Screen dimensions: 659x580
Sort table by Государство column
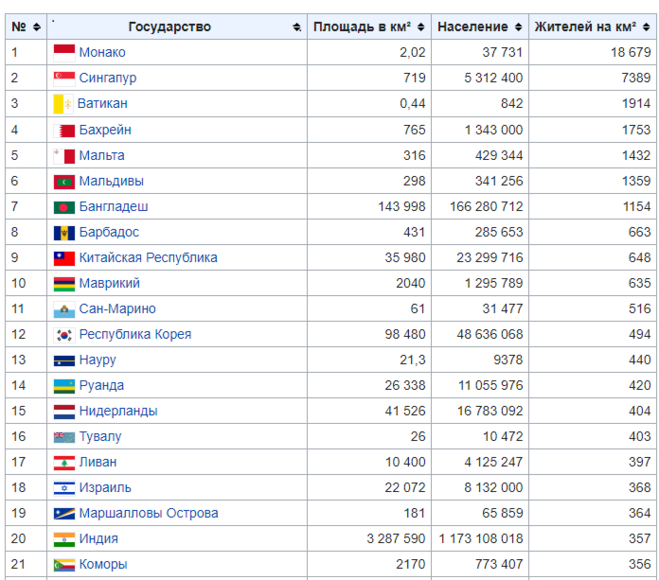click(177, 27)
